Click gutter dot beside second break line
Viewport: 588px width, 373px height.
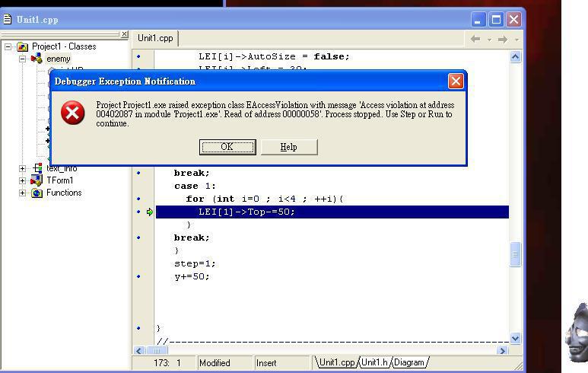click(138, 238)
